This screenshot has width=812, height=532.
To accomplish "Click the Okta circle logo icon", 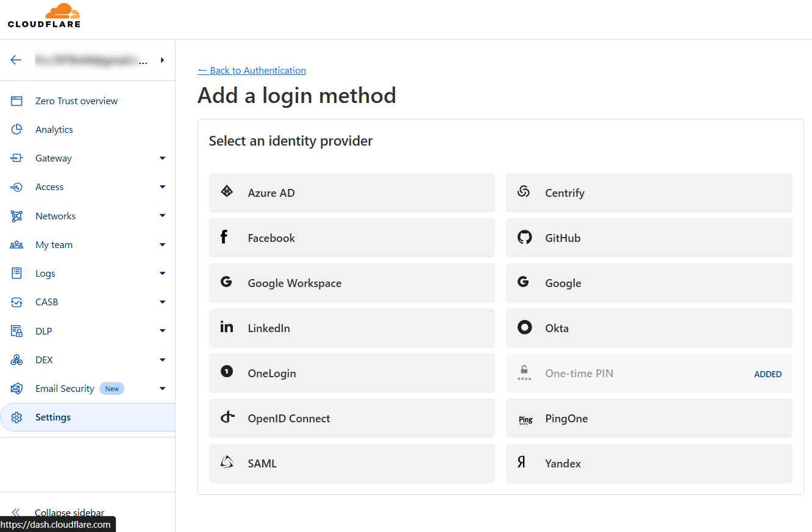I will click(524, 327).
